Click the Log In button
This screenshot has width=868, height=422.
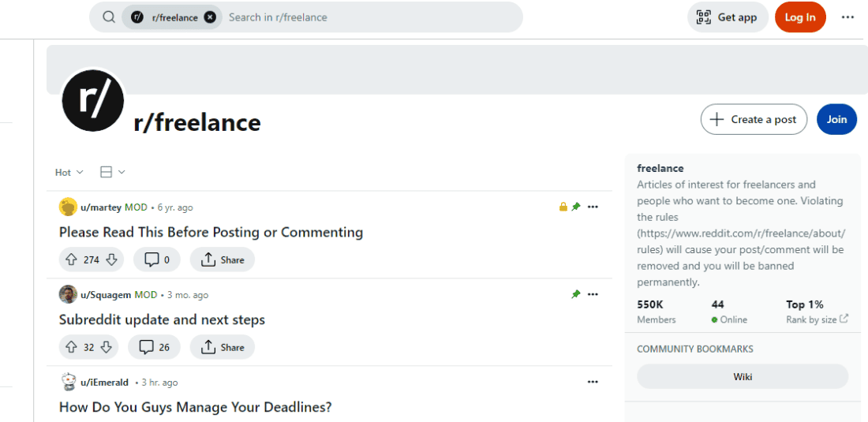pos(800,17)
